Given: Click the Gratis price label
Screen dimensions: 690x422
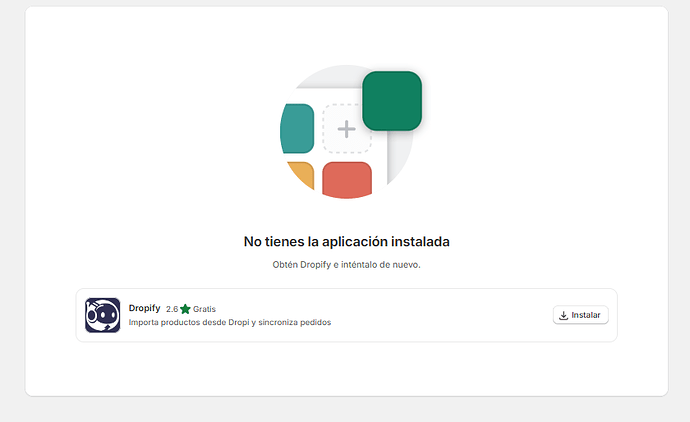Looking at the screenshot, I should pos(204,309).
